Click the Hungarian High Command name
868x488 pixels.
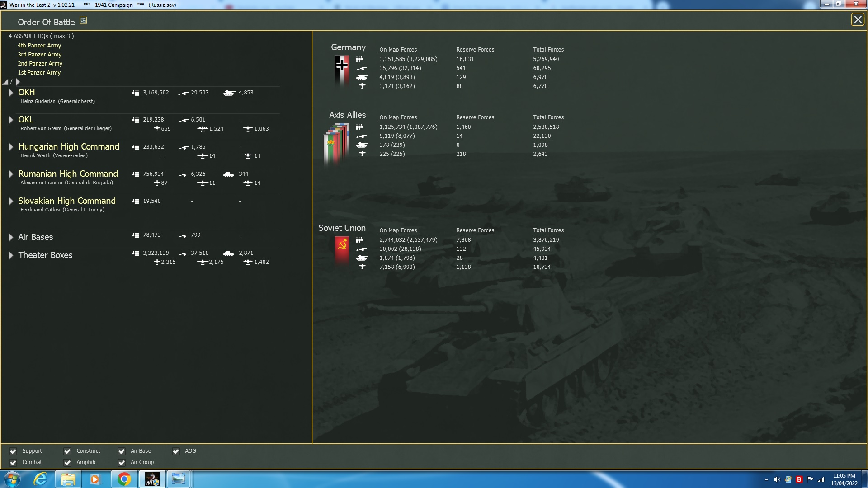tap(69, 147)
